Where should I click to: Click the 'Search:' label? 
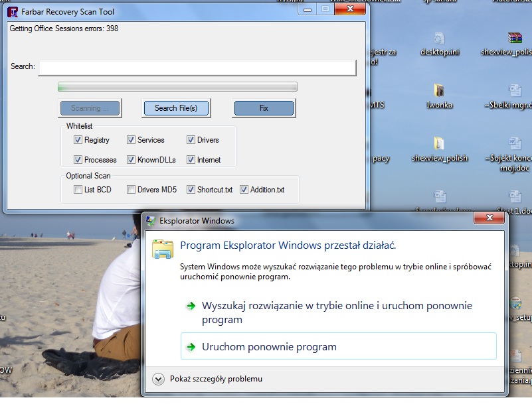click(23, 66)
